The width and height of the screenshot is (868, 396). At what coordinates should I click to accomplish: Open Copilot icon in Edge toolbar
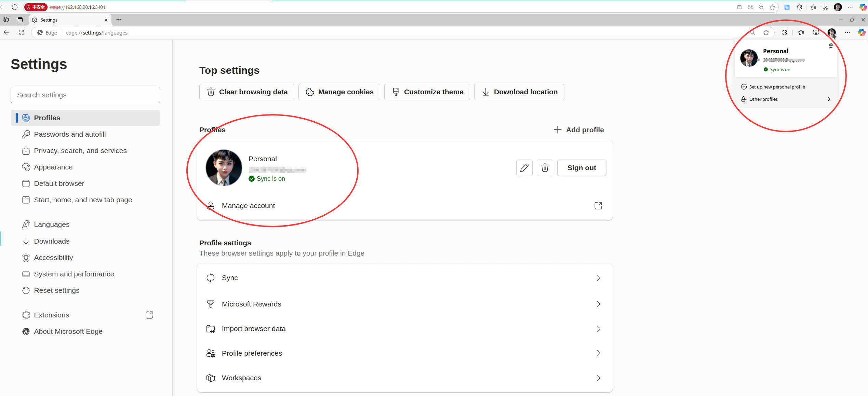tap(861, 32)
